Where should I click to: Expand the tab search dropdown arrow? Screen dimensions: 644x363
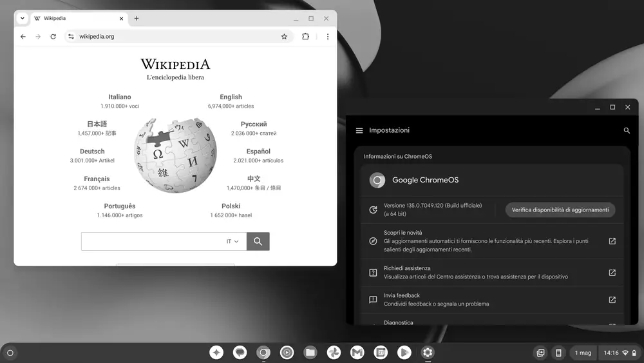23,19
